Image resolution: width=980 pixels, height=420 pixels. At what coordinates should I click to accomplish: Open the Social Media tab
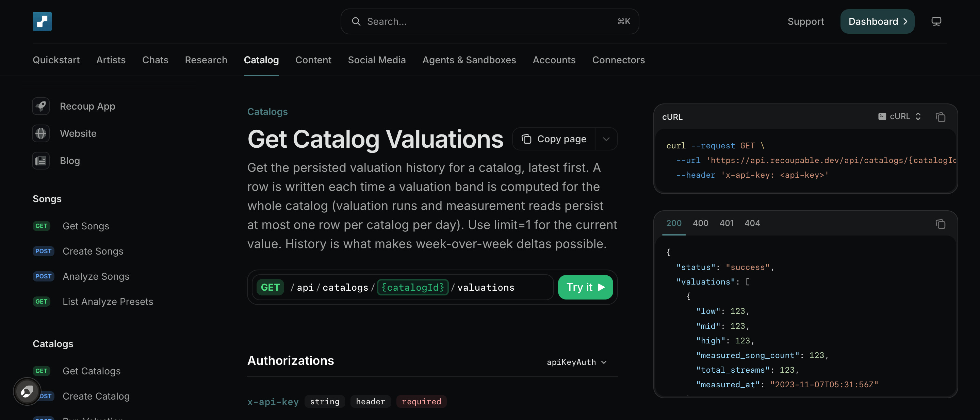click(377, 60)
